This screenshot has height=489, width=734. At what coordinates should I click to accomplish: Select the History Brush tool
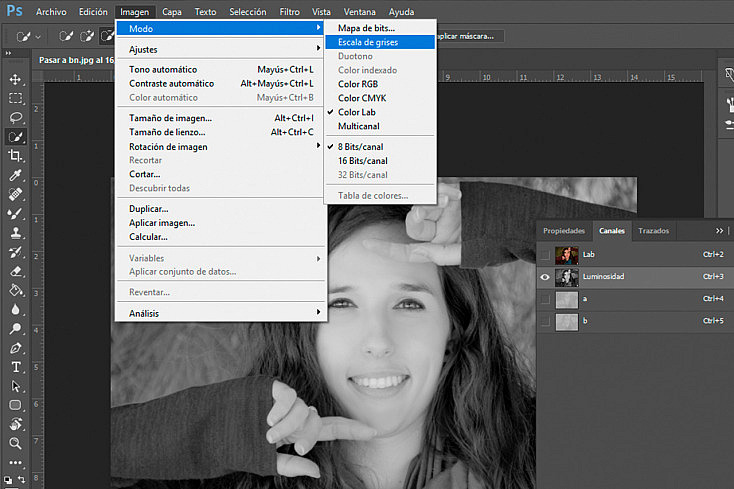click(15, 252)
